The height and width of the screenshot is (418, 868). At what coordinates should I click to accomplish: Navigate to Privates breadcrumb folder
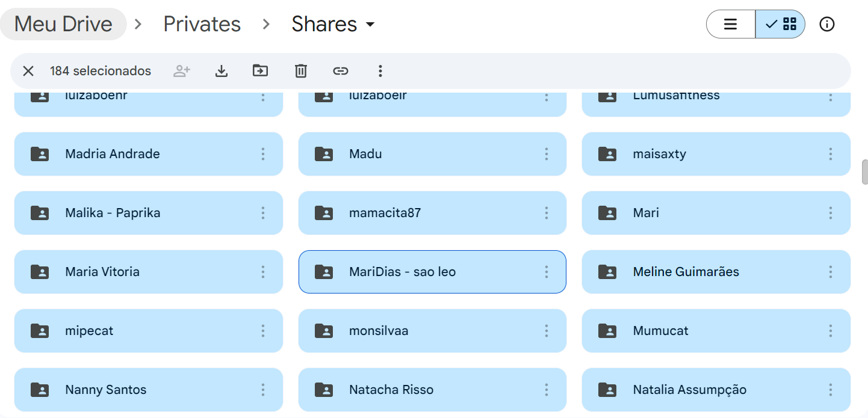click(202, 24)
